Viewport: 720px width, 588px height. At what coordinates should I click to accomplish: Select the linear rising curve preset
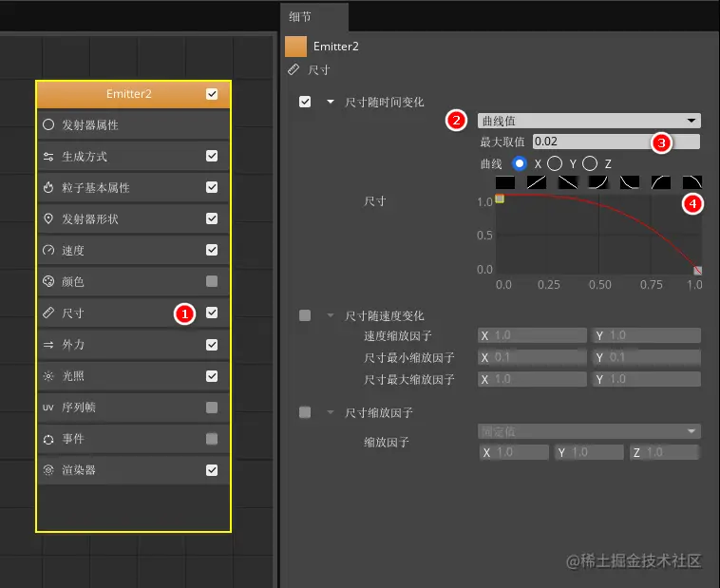click(537, 182)
